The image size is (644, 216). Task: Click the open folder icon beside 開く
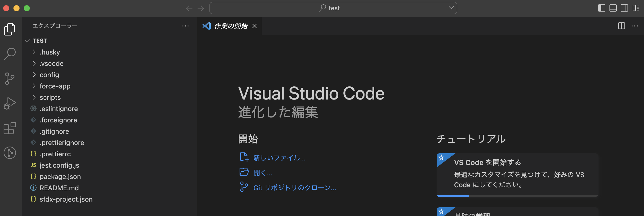tap(244, 172)
